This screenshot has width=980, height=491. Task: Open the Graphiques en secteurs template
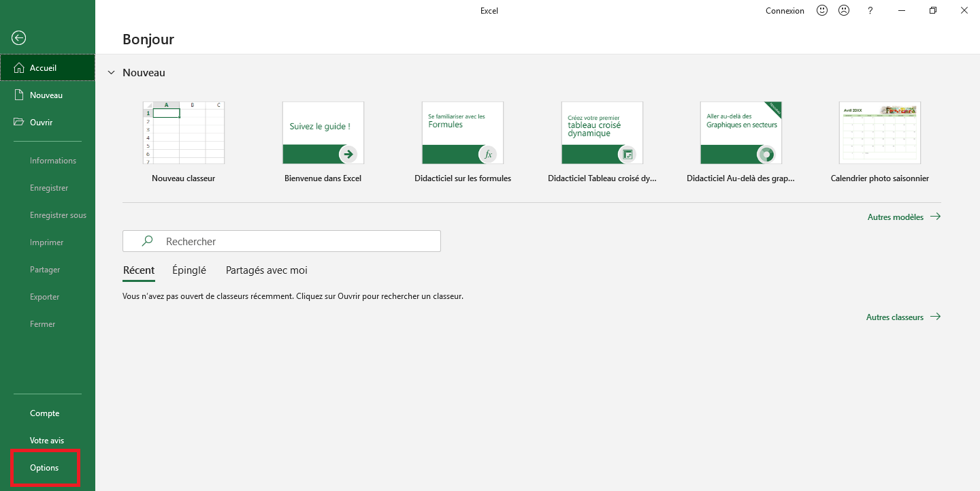[x=741, y=133]
